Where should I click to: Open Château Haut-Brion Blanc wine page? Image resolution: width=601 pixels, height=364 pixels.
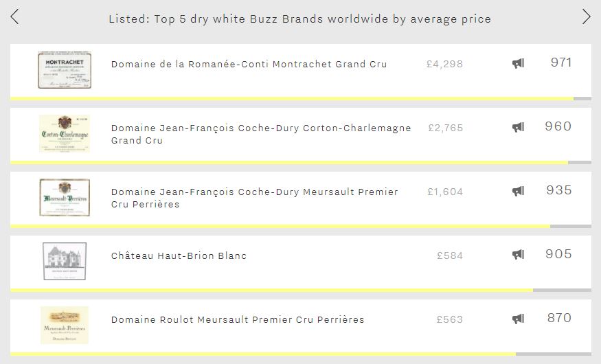coord(179,255)
